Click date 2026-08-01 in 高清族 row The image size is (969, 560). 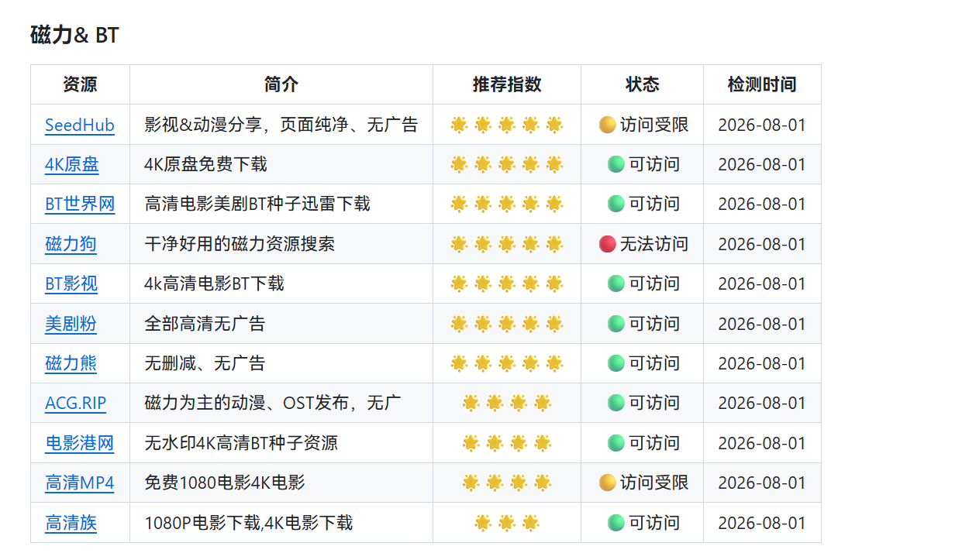(x=762, y=523)
